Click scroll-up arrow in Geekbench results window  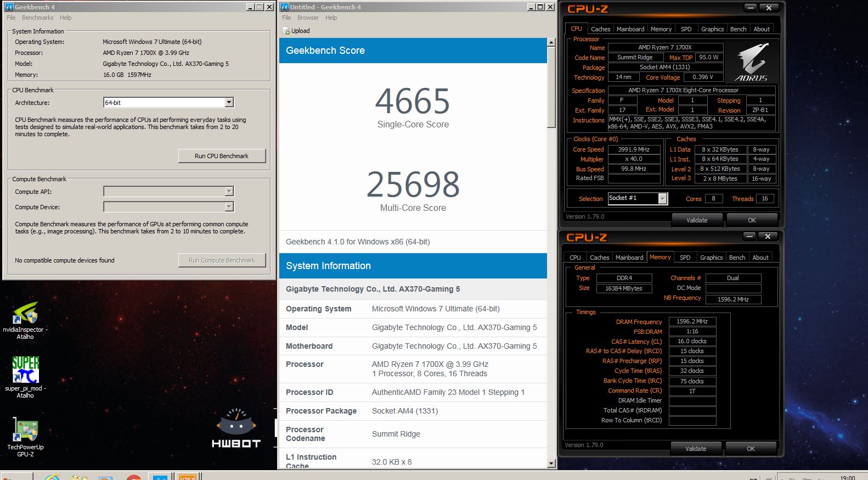(x=551, y=42)
